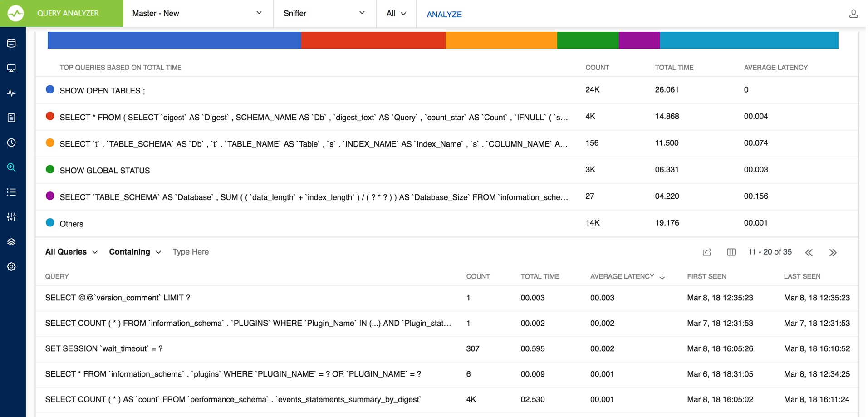Click the Average Latency sort arrow

tap(662, 276)
